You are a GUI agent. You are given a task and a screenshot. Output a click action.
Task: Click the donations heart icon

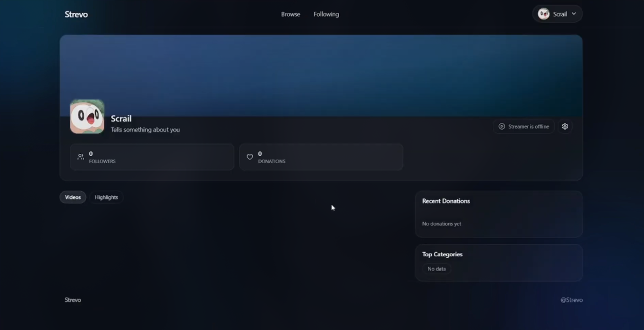click(x=250, y=157)
